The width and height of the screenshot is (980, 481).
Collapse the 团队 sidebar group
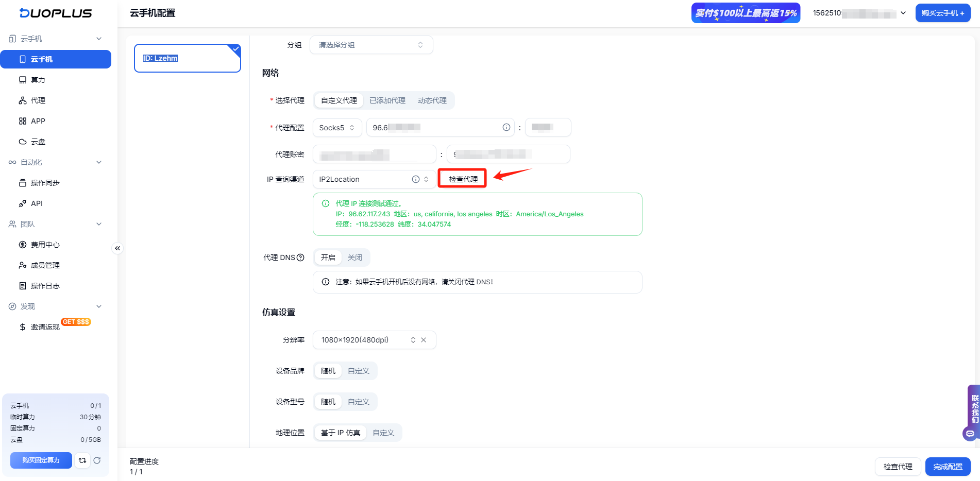point(99,224)
